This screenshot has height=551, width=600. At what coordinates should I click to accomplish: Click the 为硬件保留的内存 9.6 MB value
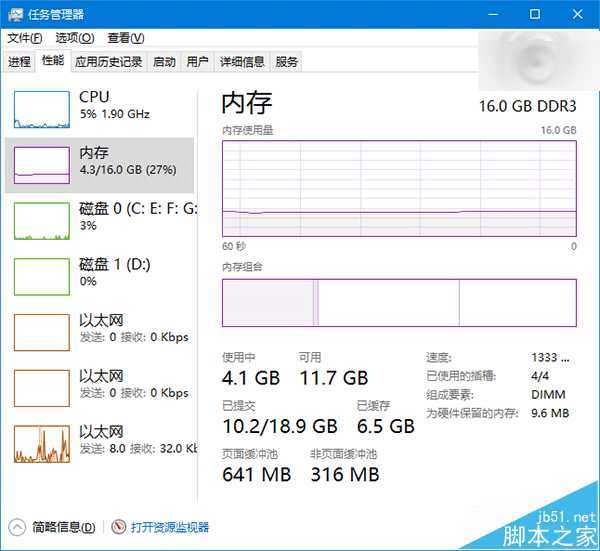point(550,413)
